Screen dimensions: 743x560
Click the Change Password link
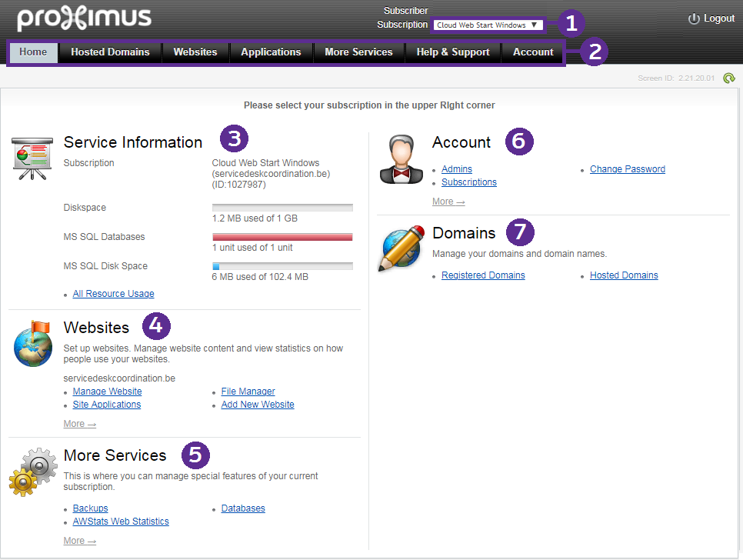point(628,169)
